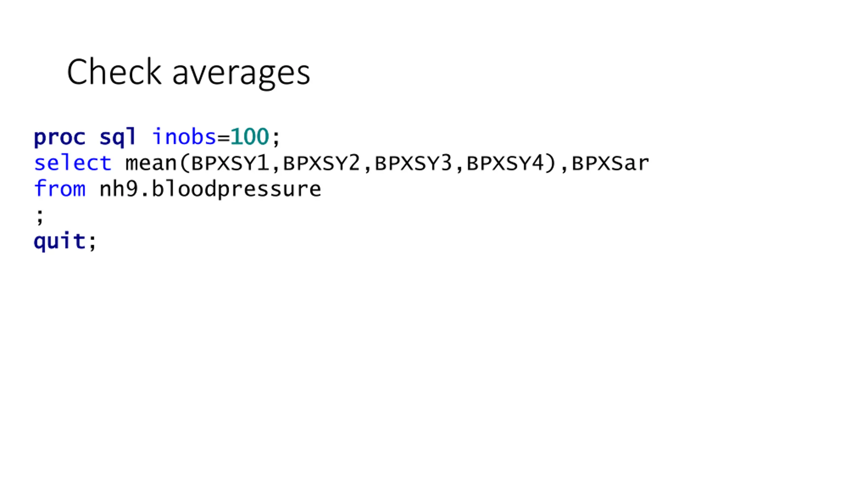
Task: Click the standalone semicolon line
Action: 40,216
